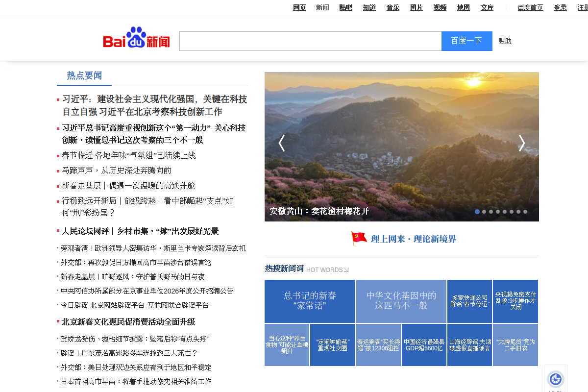Select the second carousel indicator dot
This screenshot has height=392, width=588.
484,212
